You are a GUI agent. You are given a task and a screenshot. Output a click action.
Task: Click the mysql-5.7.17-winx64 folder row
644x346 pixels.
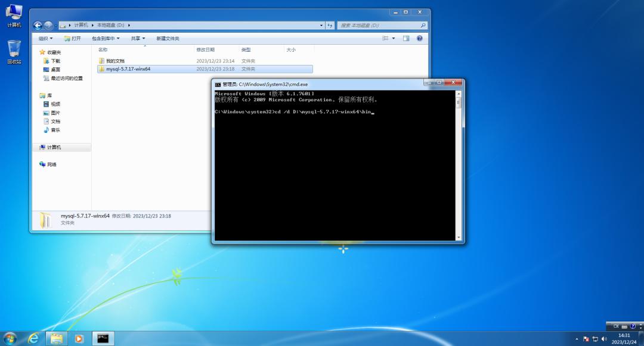(x=205, y=69)
